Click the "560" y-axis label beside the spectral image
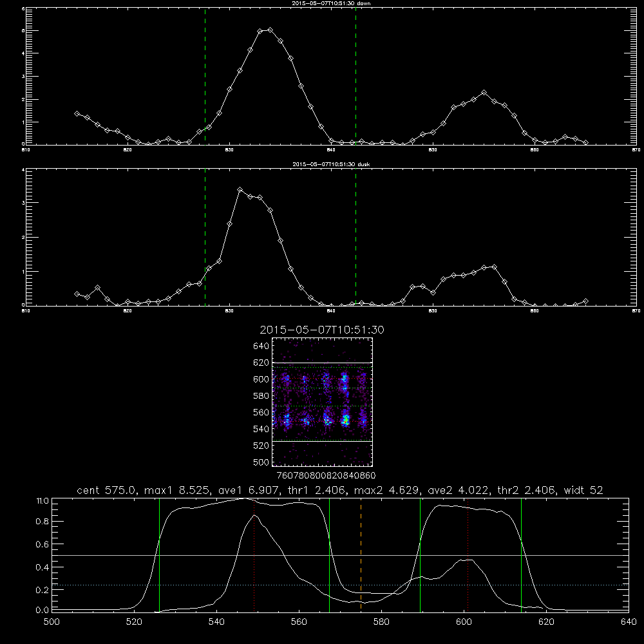This screenshot has width=644, height=644. tap(261, 412)
